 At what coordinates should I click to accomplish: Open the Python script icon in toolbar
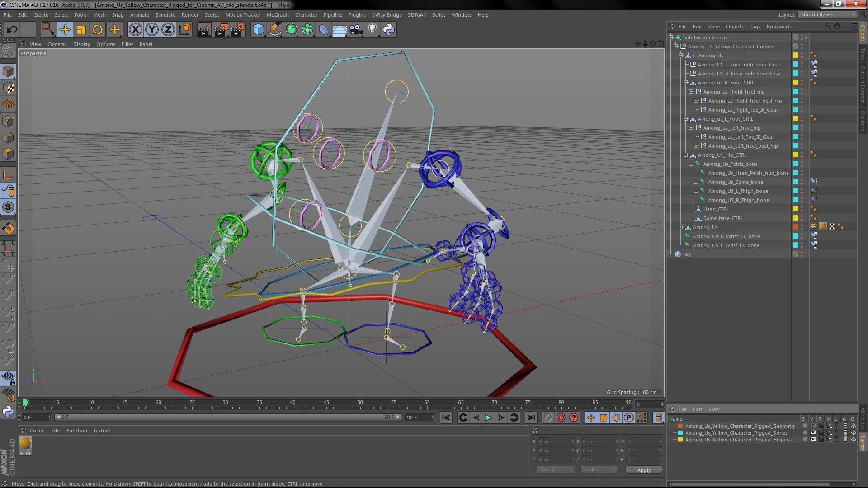pos(389,30)
